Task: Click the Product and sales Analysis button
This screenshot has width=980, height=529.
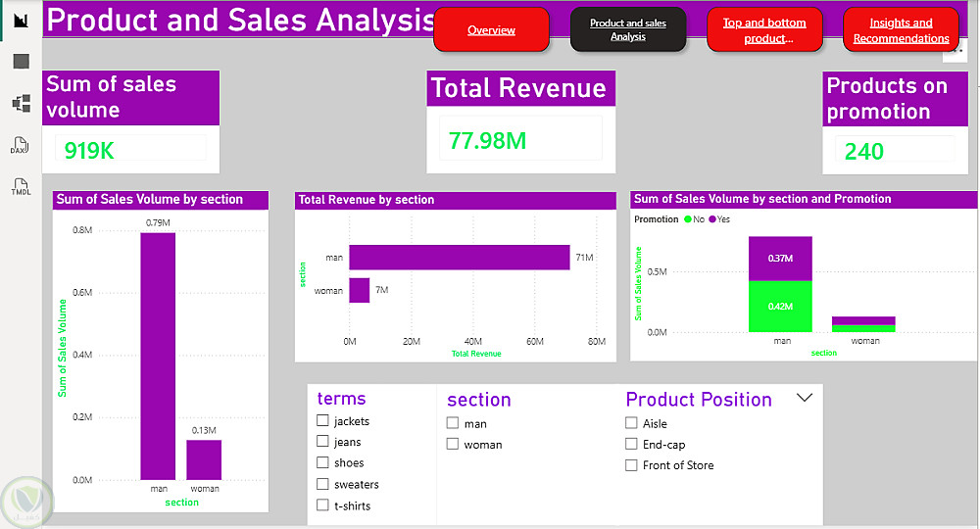Action: [x=628, y=30]
